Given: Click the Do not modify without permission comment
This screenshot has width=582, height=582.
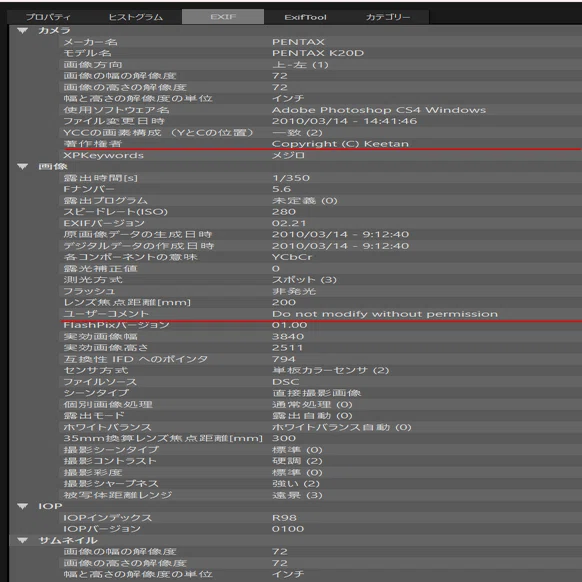Looking at the screenshot, I should pyautogui.click(x=385, y=314).
